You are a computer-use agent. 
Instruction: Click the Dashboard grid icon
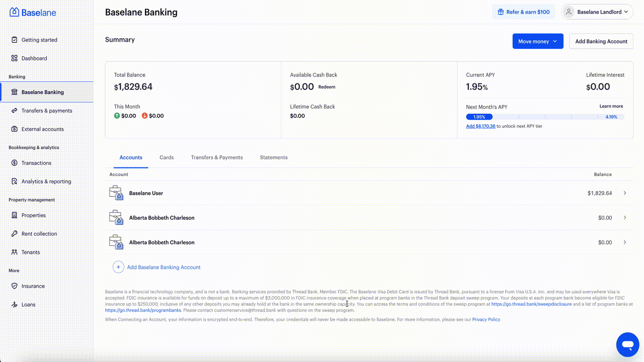point(14,58)
